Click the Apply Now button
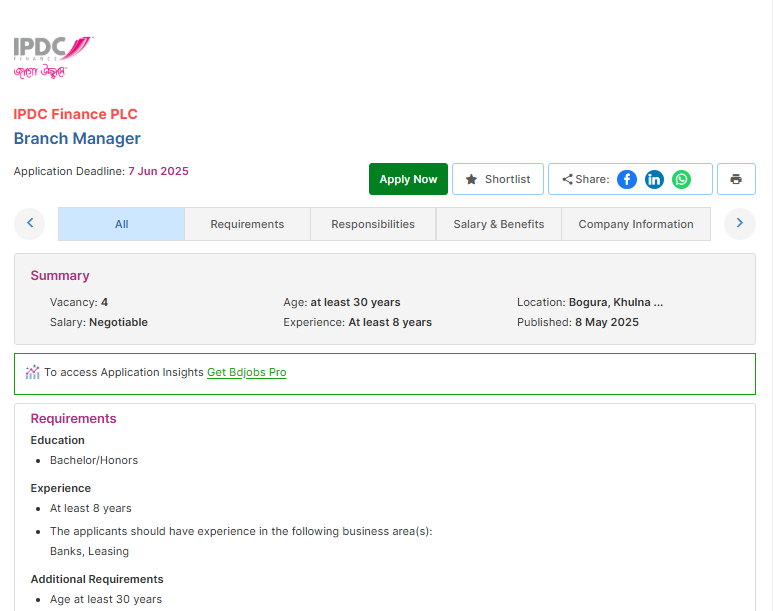The image size is (773, 611). (408, 179)
